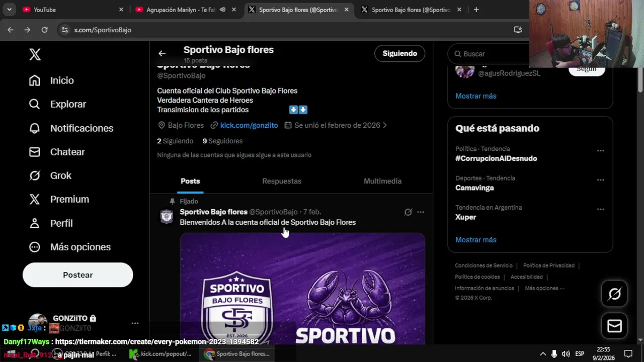Open the Xuper trend
644x362 pixels.
coord(465,217)
